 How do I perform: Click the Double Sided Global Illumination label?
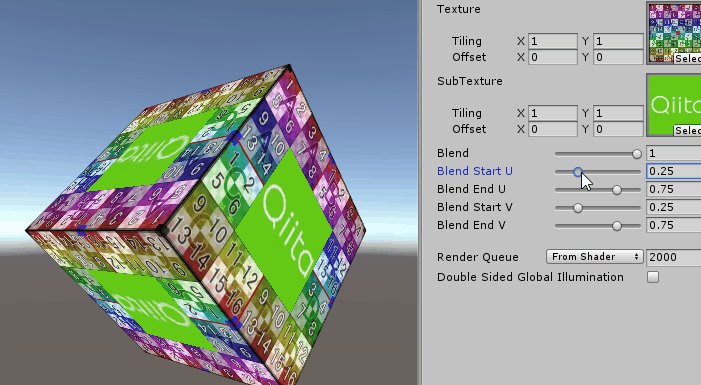pos(530,277)
